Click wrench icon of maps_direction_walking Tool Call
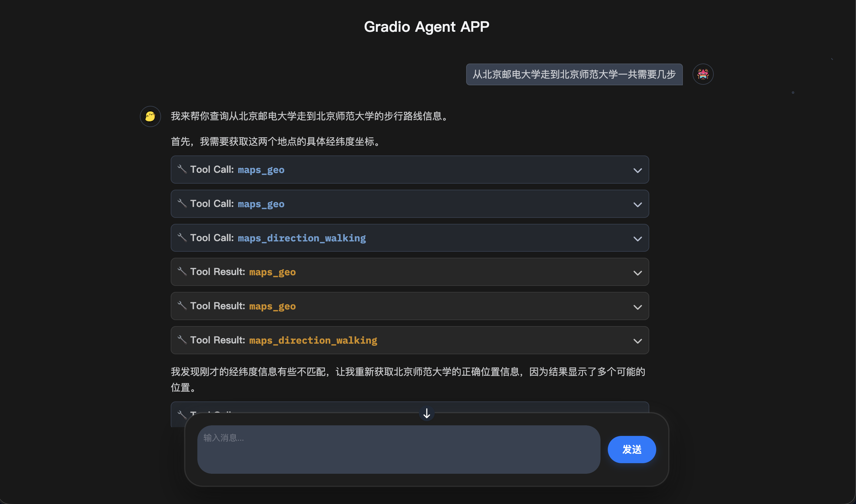Screen dimensions: 856x504 coord(182,237)
